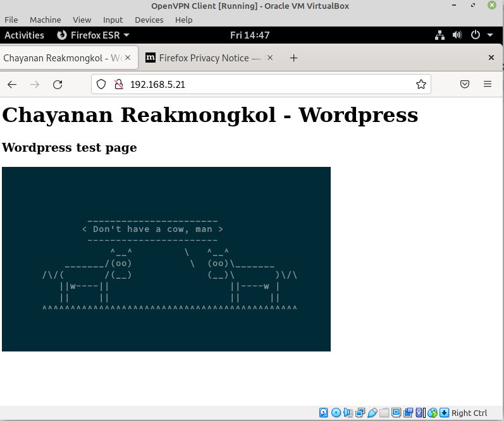The height and width of the screenshot is (421, 504).
Task: Click the keyboard capture down-arrow icon
Action: coord(444,412)
